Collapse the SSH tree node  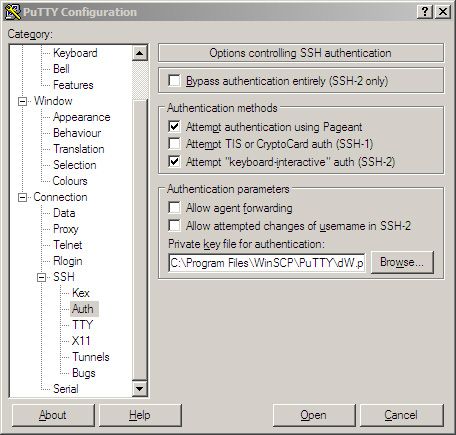[x=42, y=277]
